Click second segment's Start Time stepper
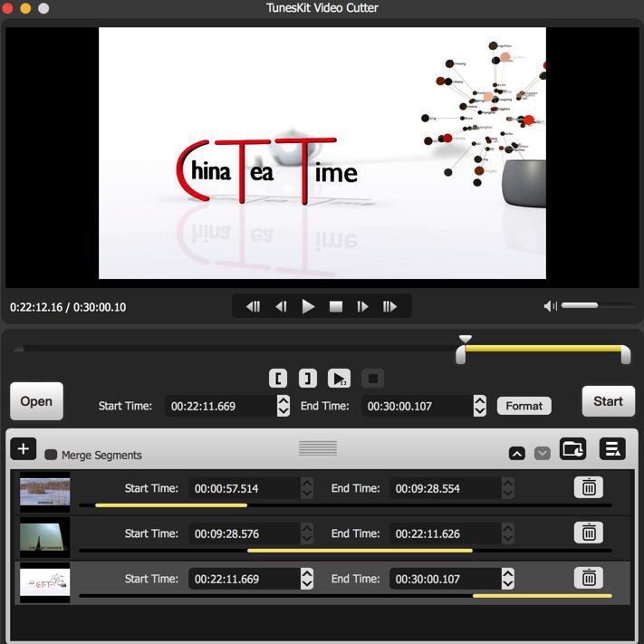Image resolution: width=644 pixels, height=644 pixels. (307, 533)
